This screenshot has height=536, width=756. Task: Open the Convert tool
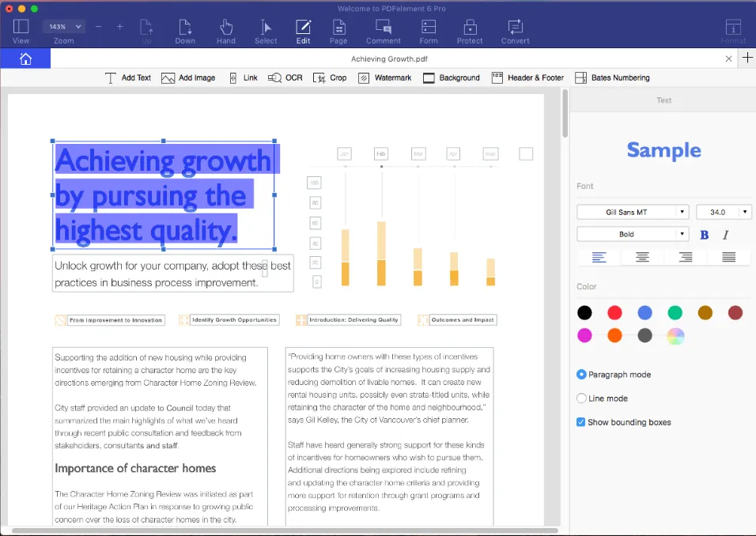(515, 31)
